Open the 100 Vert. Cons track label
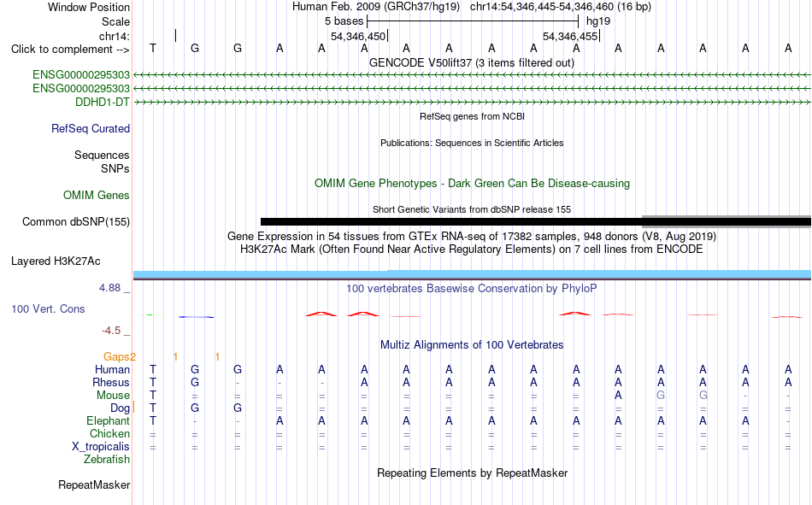 click(x=48, y=308)
